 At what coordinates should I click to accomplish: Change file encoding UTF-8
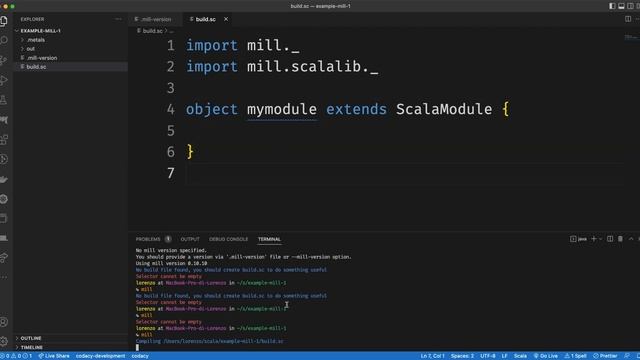(x=488, y=356)
